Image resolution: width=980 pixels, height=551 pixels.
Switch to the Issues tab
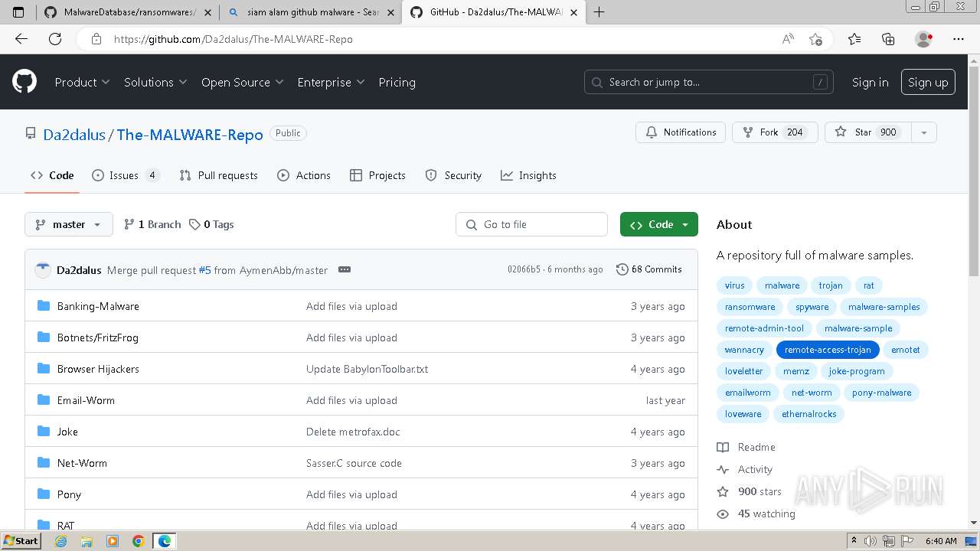pos(126,175)
